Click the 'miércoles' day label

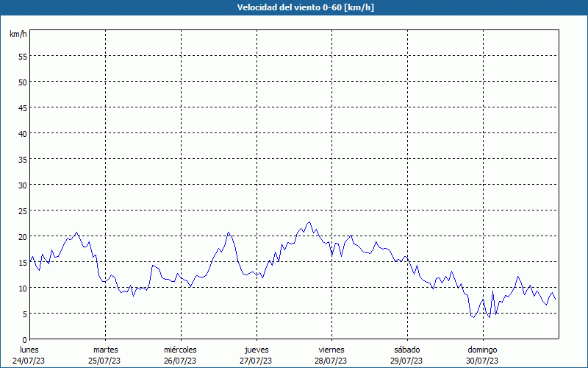coord(180,350)
